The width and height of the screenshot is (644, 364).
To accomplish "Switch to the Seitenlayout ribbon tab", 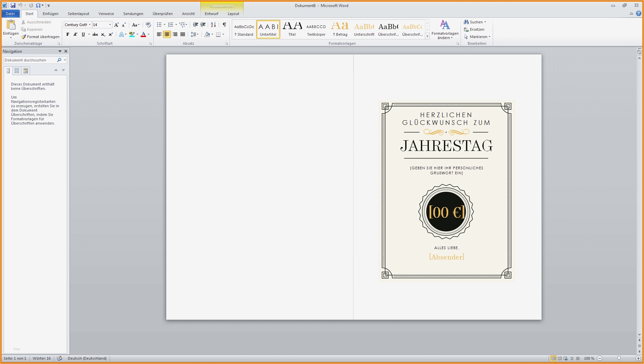I will (78, 14).
